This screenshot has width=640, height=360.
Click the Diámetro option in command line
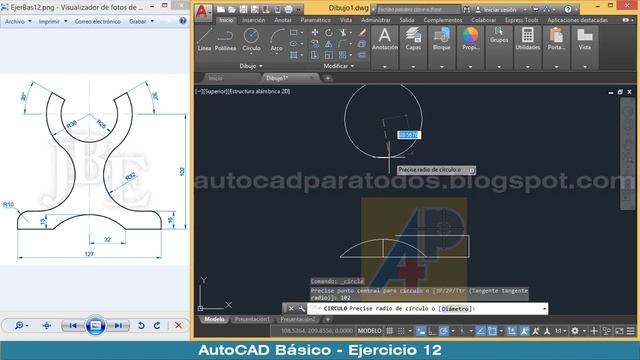(x=455, y=309)
